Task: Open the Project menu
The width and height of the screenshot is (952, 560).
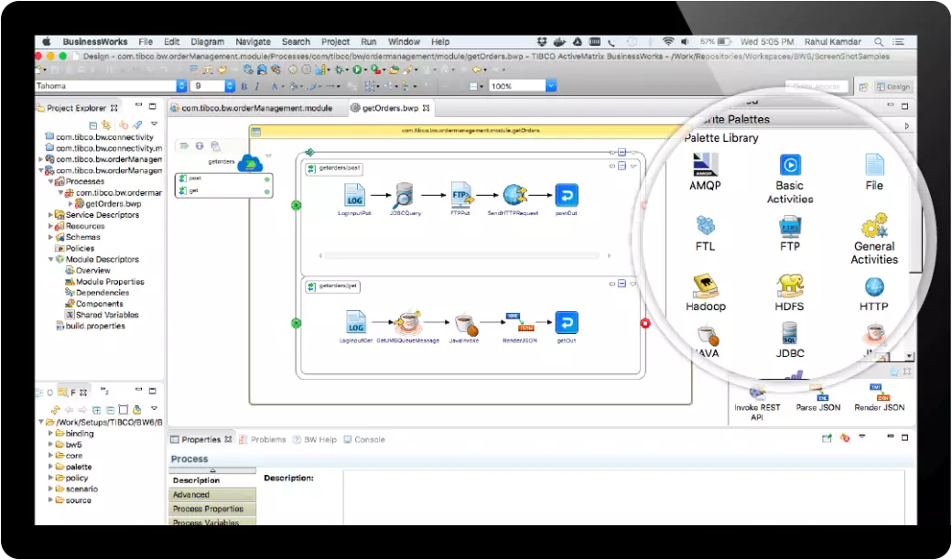Action: pos(335,42)
